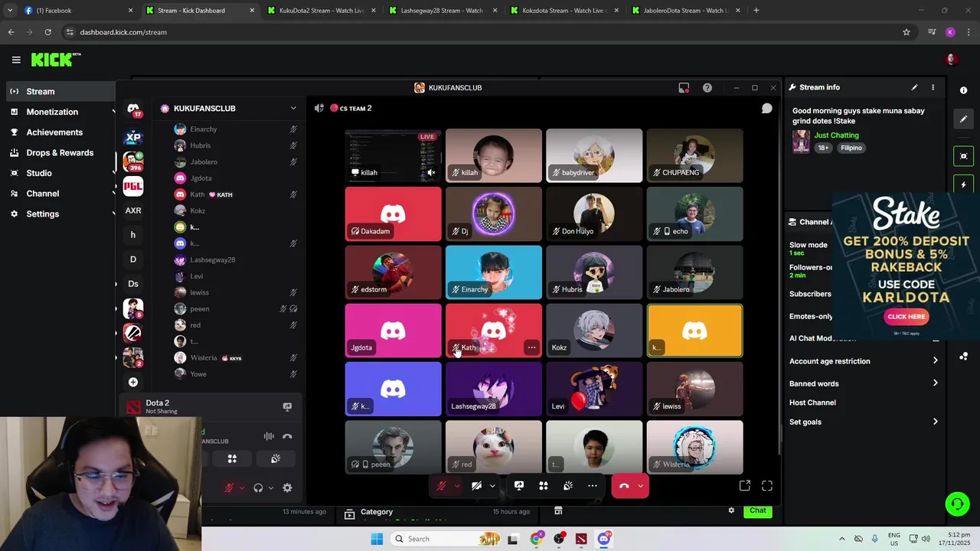Open Discord chat bubble for voice channel
Image resolution: width=980 pixels, height=551 pixels.
[766, 109]
